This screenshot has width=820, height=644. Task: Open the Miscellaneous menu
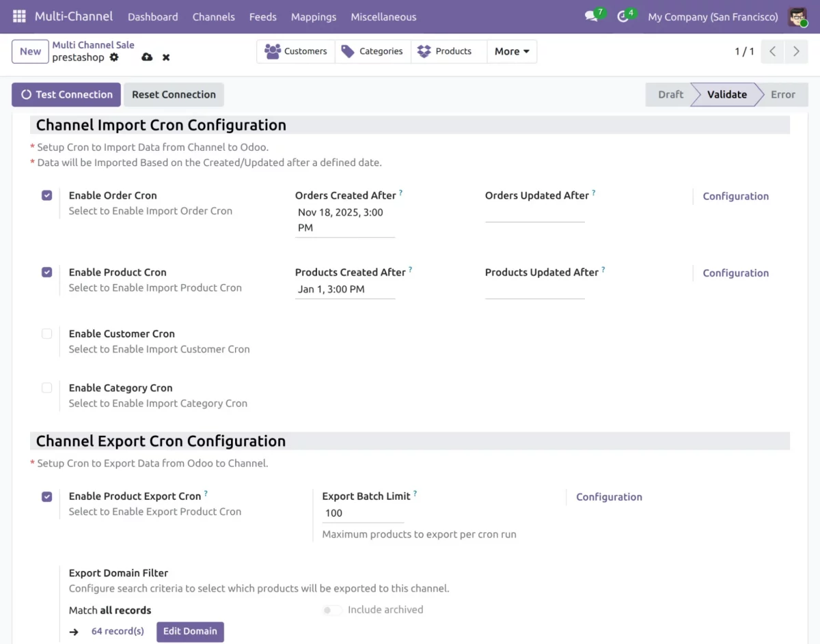point(383,16)
